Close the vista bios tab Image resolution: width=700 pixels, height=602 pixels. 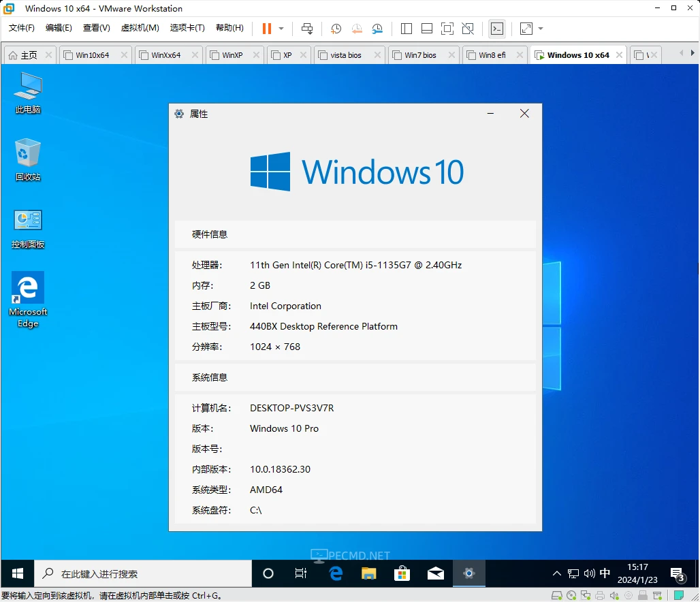coord(377,55)
